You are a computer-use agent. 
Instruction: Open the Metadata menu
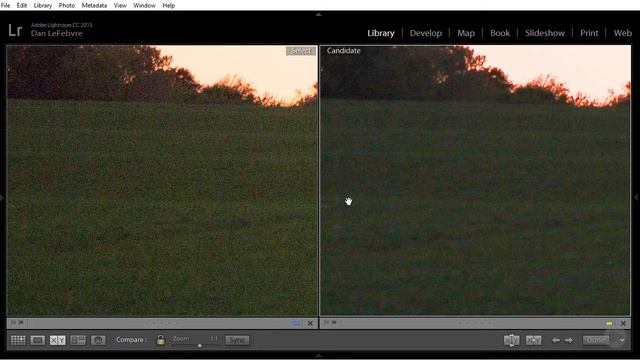94,5
